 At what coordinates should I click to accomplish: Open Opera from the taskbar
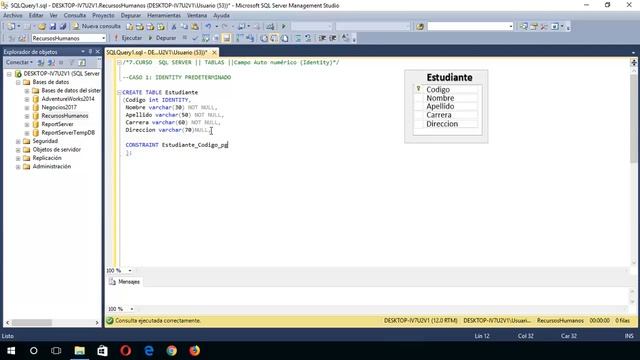pos(126,351)
